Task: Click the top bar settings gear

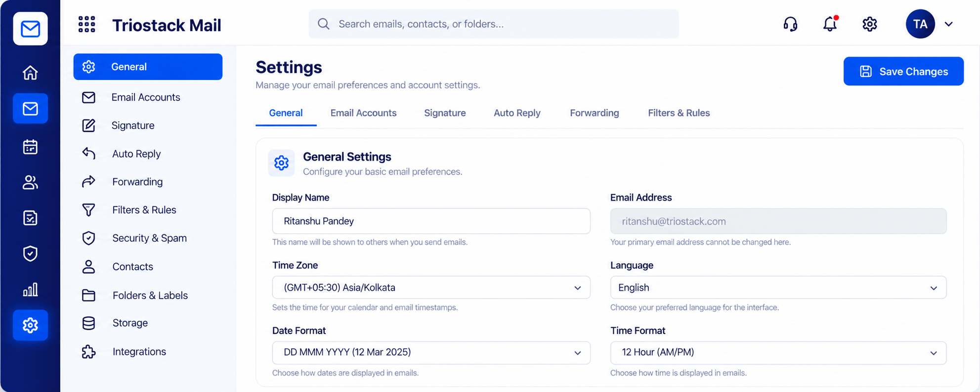Action: coord(870,24)
